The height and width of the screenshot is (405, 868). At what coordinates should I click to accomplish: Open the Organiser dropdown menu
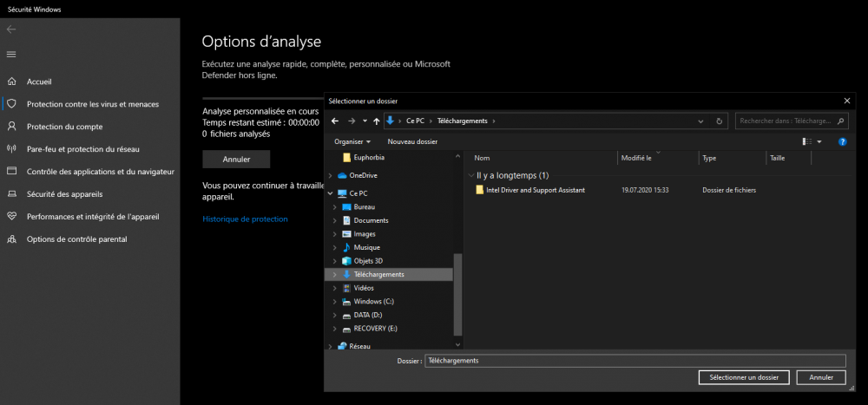point(352,141)
